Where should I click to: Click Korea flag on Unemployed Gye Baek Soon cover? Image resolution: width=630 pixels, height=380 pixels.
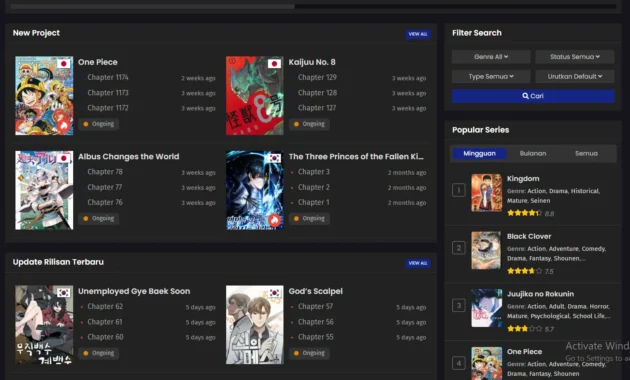pos(63,293)
